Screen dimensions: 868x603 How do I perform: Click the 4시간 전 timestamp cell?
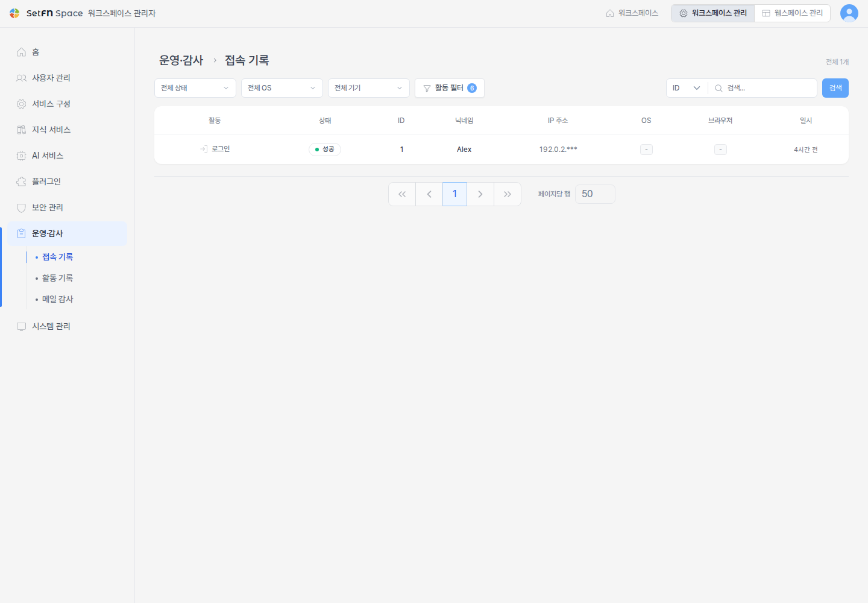(806, 150)
